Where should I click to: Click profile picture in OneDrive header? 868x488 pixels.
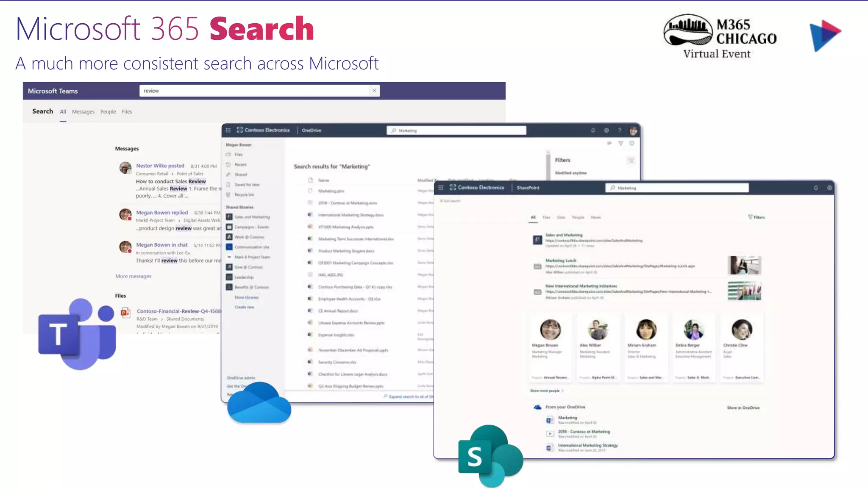(633, 130)
